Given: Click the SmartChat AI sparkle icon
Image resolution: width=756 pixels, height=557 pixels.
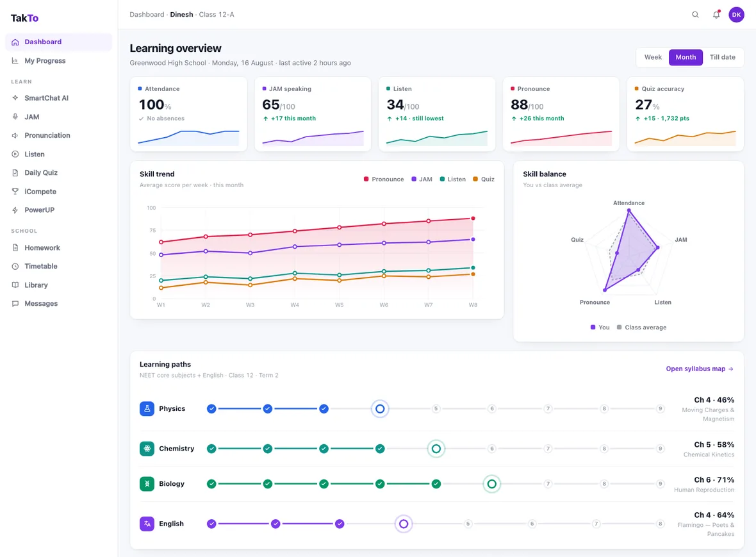Looking at the screenshot, I should coord(15,98).
